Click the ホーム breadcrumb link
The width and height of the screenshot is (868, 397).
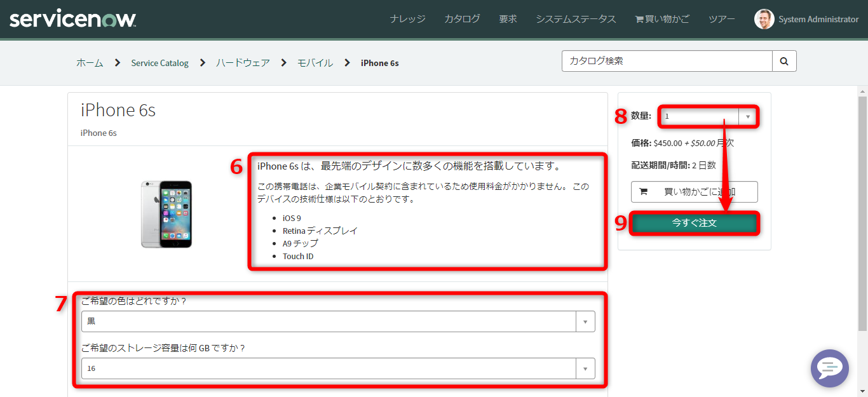pos(90,62)
